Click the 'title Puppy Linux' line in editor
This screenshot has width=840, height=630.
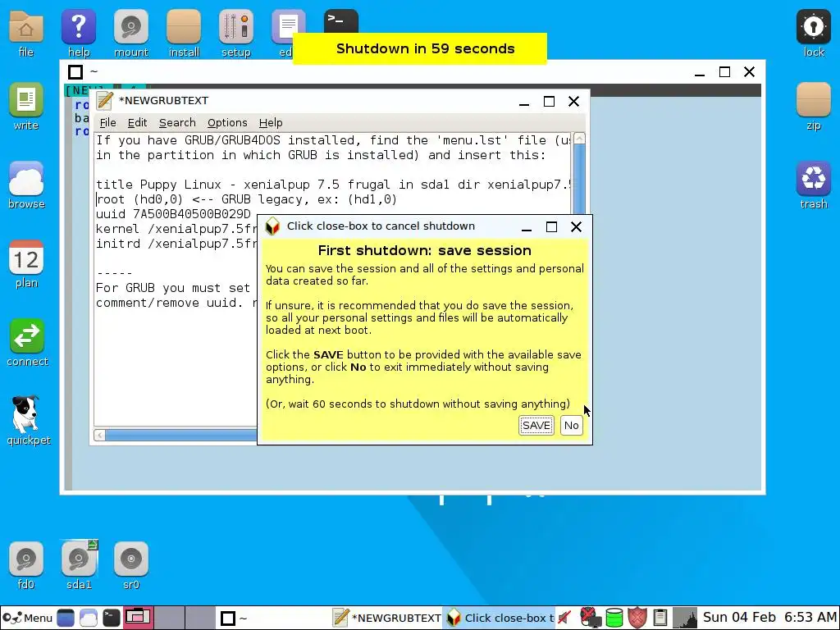click(333, 185)
